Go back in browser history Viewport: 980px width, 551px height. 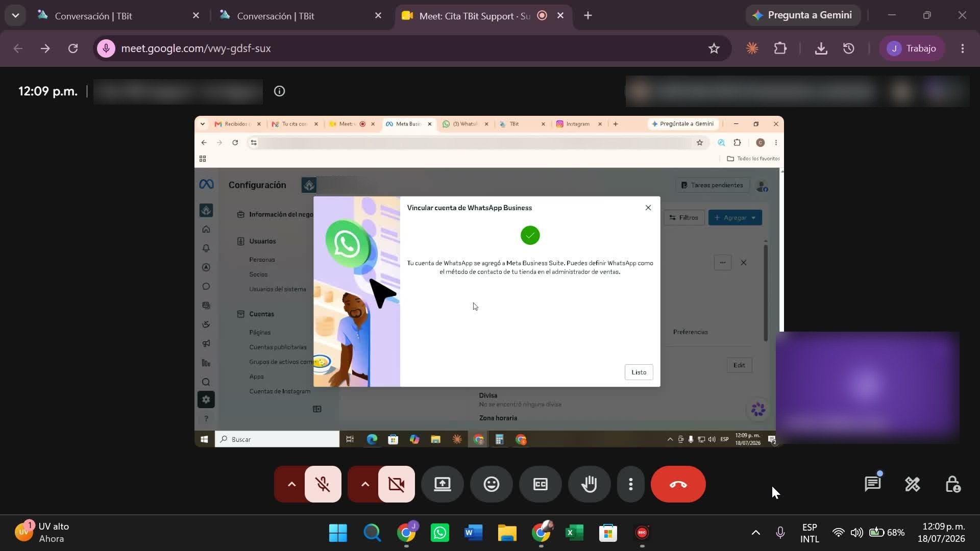coord(18,48)
